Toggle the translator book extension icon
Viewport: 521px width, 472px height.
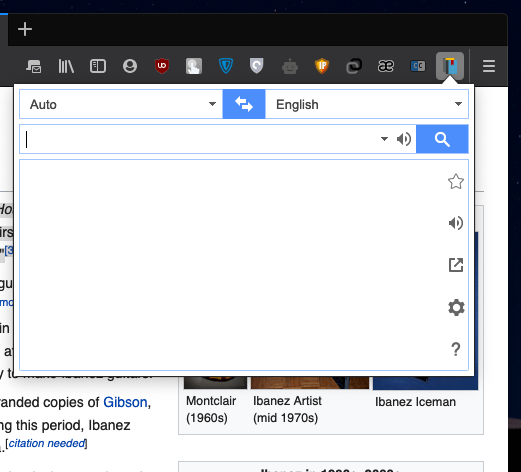450,66
